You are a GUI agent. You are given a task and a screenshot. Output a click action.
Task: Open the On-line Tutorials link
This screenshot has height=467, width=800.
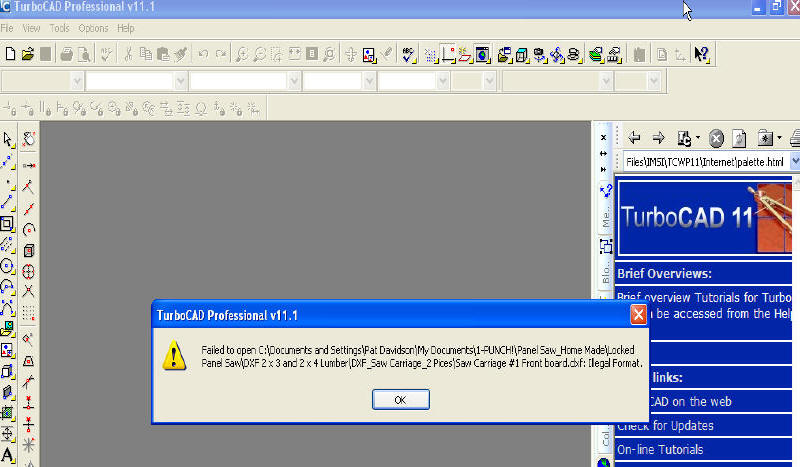660,450
